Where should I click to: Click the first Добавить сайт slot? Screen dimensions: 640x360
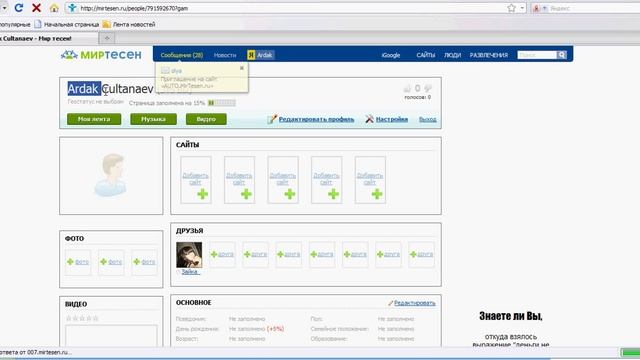(196, 180)
